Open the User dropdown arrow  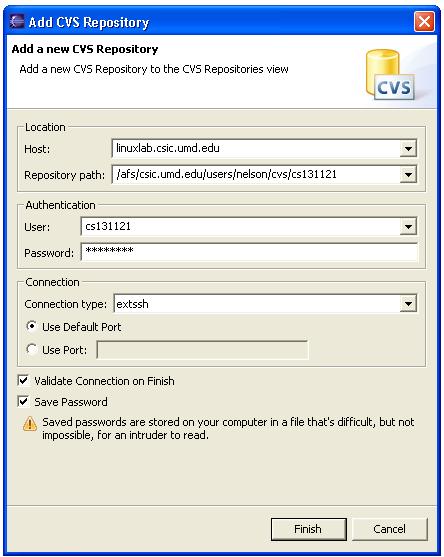[x=408, y=227]
